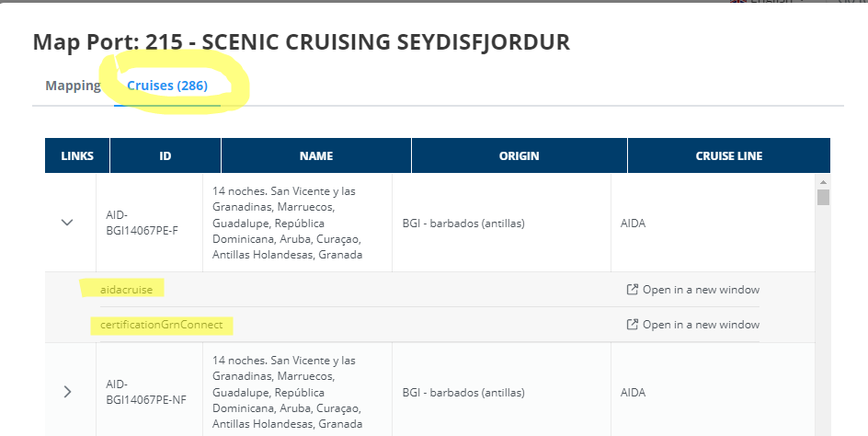Screen dimensions: 868x436
Task: Click 'Open in a new window' text for aidacruise
Action: [x=701, y=290]
